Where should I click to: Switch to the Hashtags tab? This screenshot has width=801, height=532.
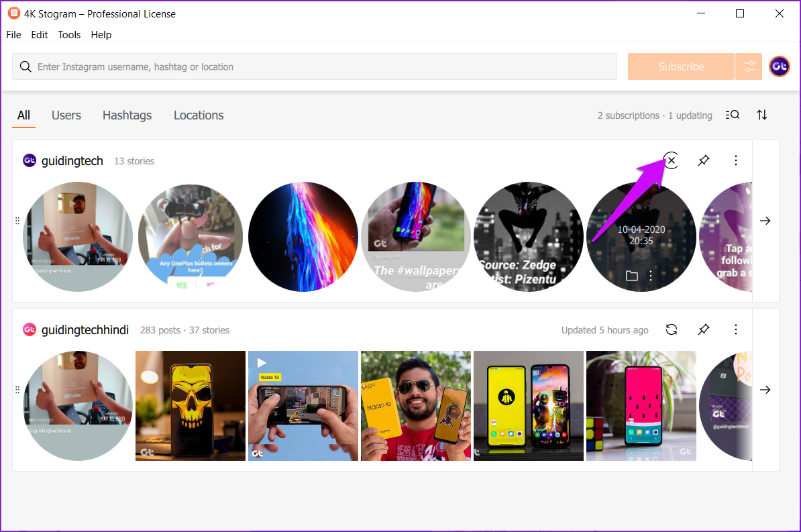[x=127, y=115]
